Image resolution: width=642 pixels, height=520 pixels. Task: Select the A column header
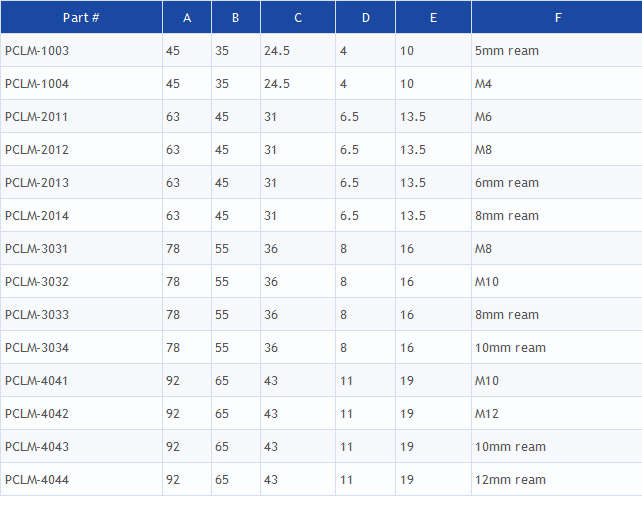click(187, 17)
